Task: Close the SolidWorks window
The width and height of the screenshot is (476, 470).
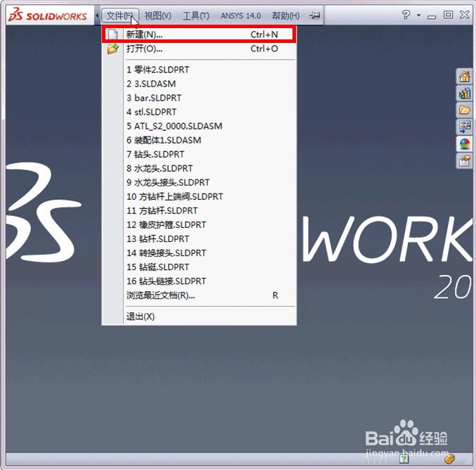Action: coord(465,15)
